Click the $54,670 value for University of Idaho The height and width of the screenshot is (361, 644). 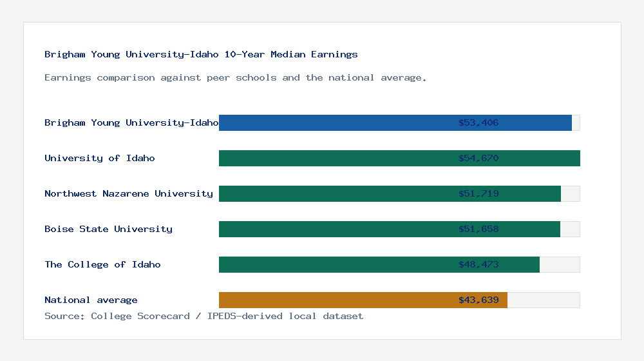point(478,159)
